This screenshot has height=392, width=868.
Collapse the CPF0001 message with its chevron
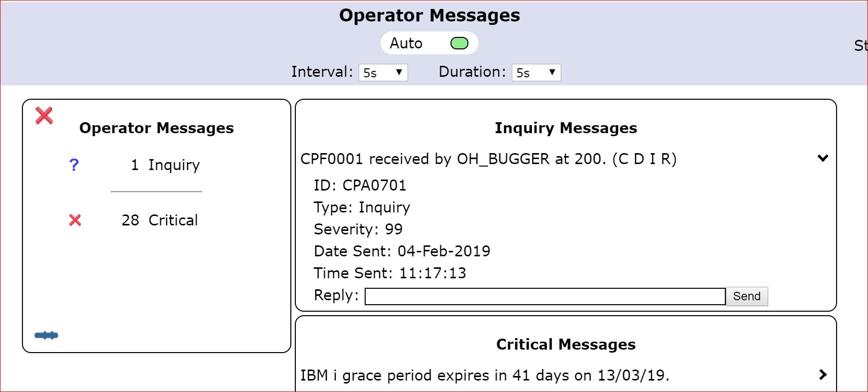pos(823,159)
